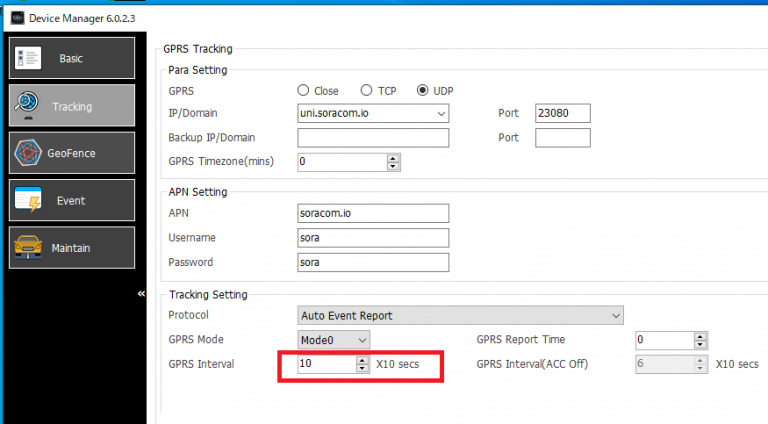Image resolution: width=768 pixels, height=424 pixels.
Task: Click the Password input field
Action: tap(373, 262)
